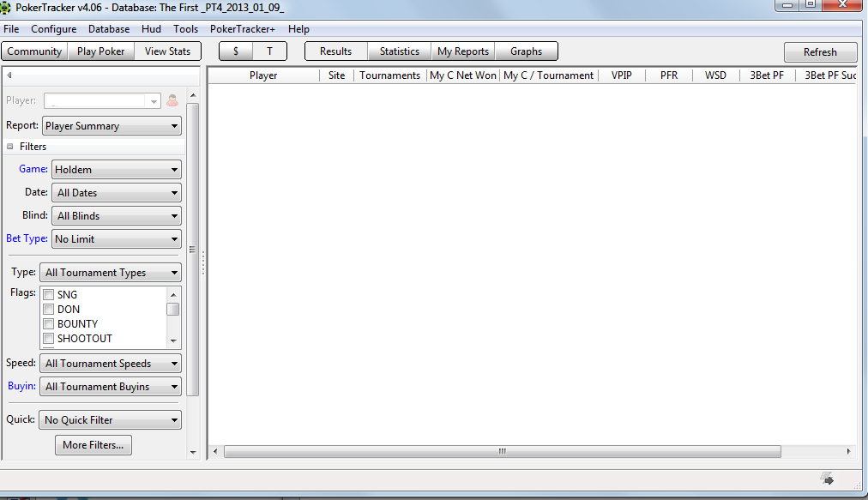Open the Player combo box
868x500 pixels.
click(x=102, y=101)
